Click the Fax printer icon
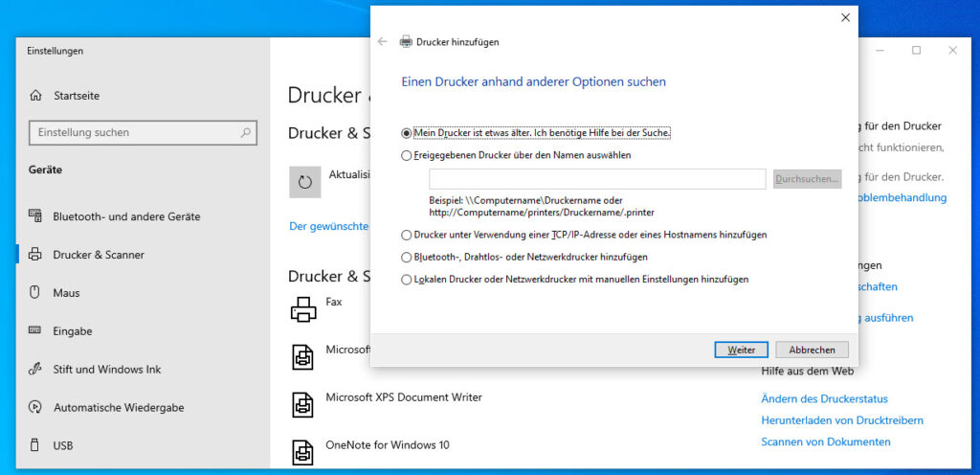The width and height of the screenshot is (980, 475). (303, 308)
